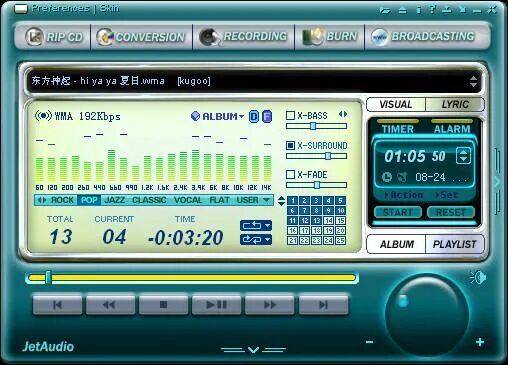Toggle play/pause

(216, 305)
